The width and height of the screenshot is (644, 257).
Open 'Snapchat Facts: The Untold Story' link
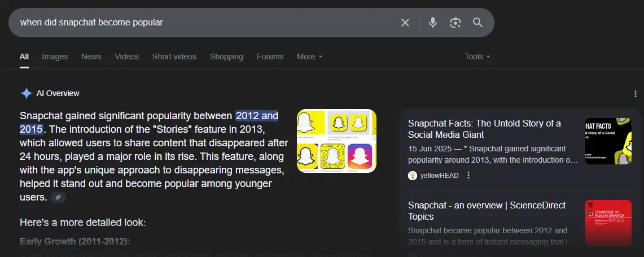[484, 129]
